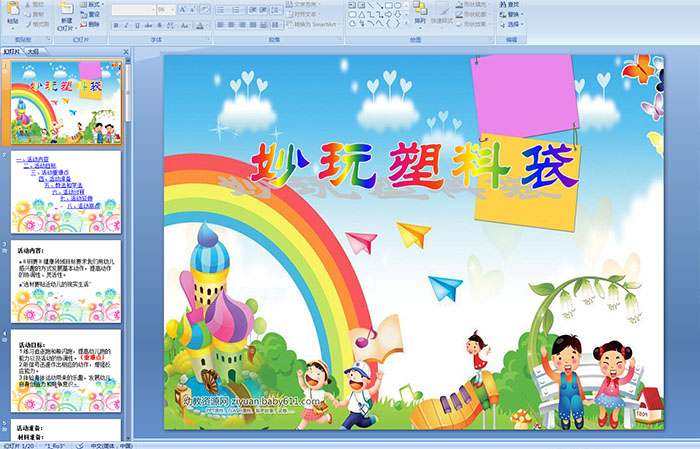Viewport: 700px width, 449px height.
Task: Click the Decrease Font Size icon
Action: pyautogui.click(x=193, y=10)
